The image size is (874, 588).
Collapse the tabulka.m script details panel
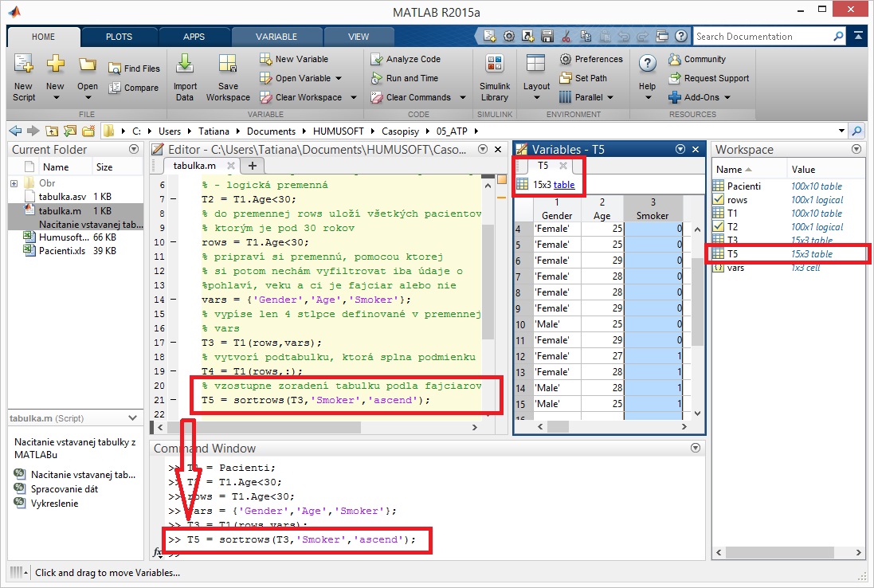pyautogui.click(x=133, y=418)
